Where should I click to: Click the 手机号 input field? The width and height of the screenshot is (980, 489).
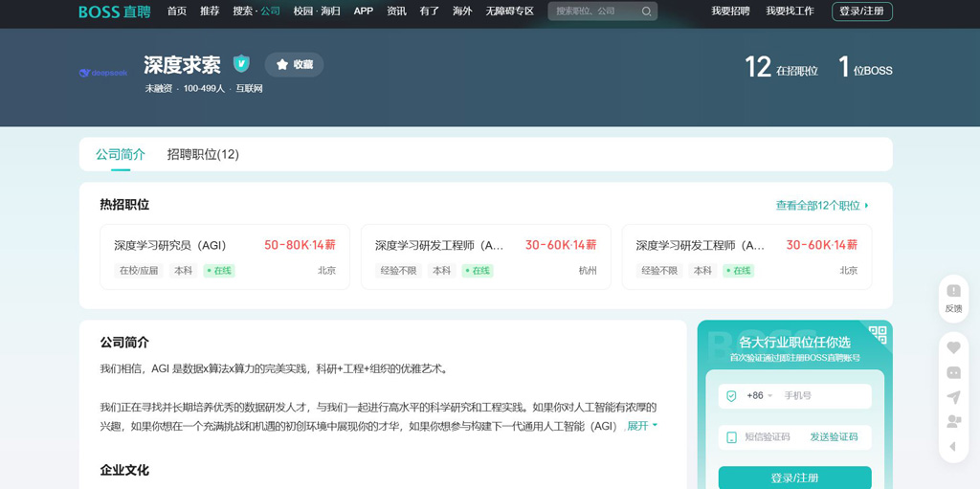coord(825,396)
